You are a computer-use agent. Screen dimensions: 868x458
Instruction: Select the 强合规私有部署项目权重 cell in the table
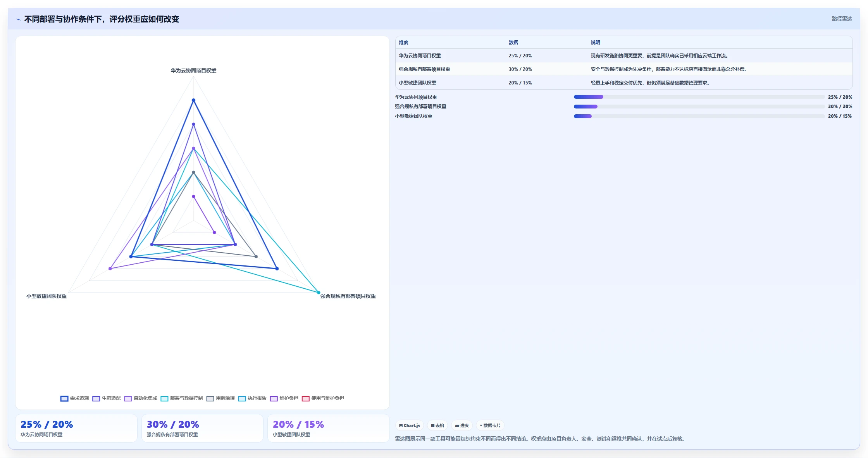[x=424, y=69]
